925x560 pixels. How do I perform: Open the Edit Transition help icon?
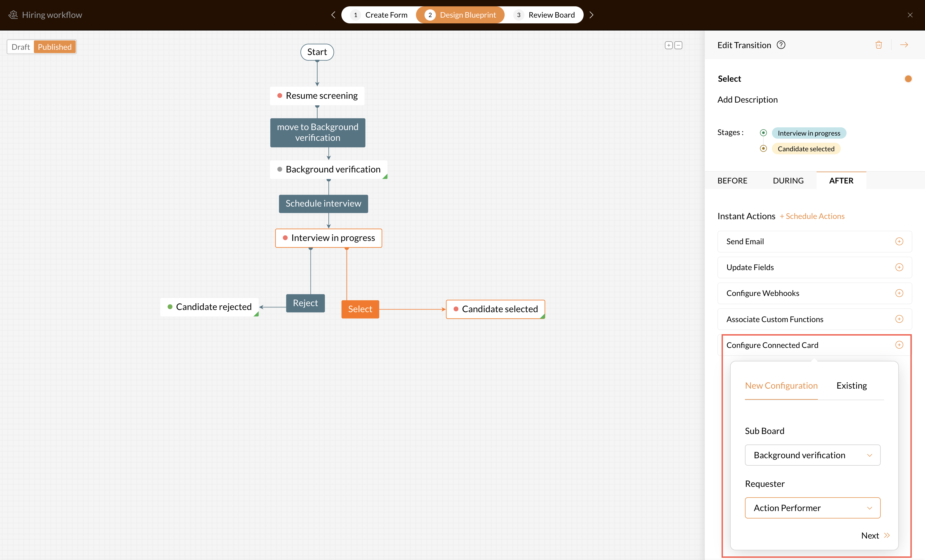pyautogui.click(x=781, y=45)
